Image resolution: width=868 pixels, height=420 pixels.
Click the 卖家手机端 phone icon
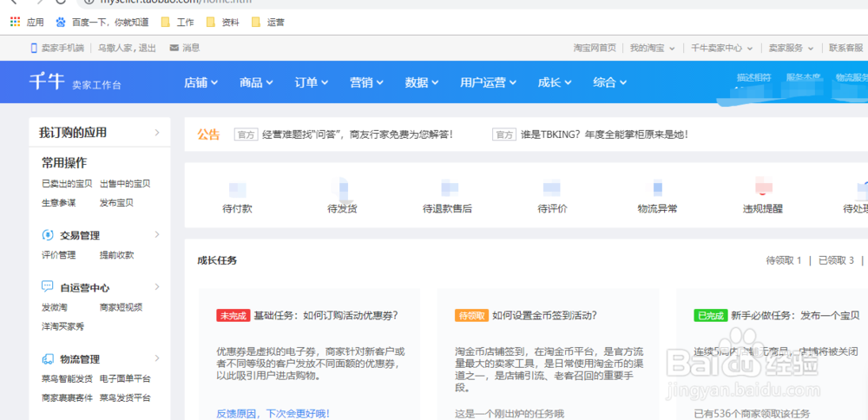(34, 48)
